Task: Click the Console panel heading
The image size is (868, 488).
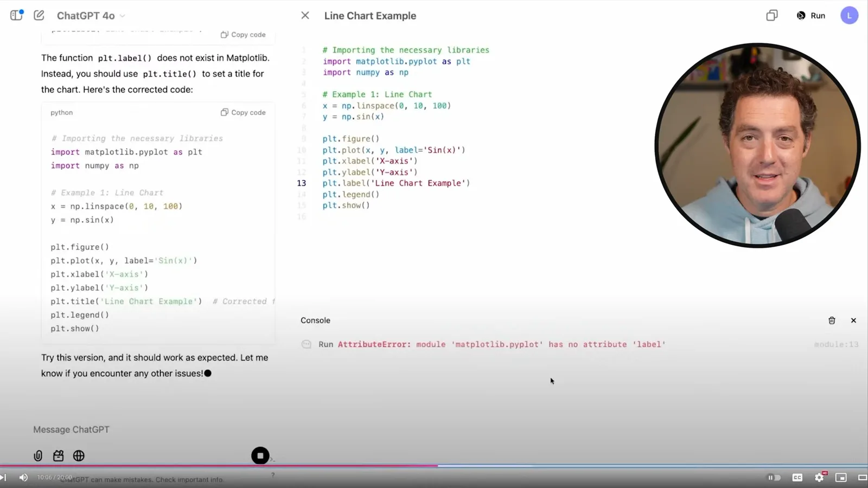Action: tap(315, 320)
